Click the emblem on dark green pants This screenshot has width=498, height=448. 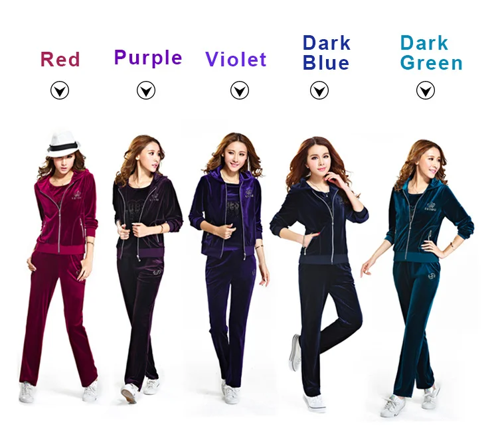[x=432, y=273]
